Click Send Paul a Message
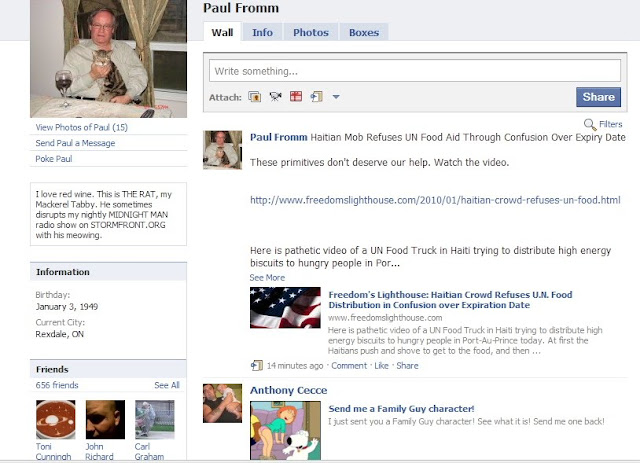This screenshot has height=463, width=640. coord(75,143)
